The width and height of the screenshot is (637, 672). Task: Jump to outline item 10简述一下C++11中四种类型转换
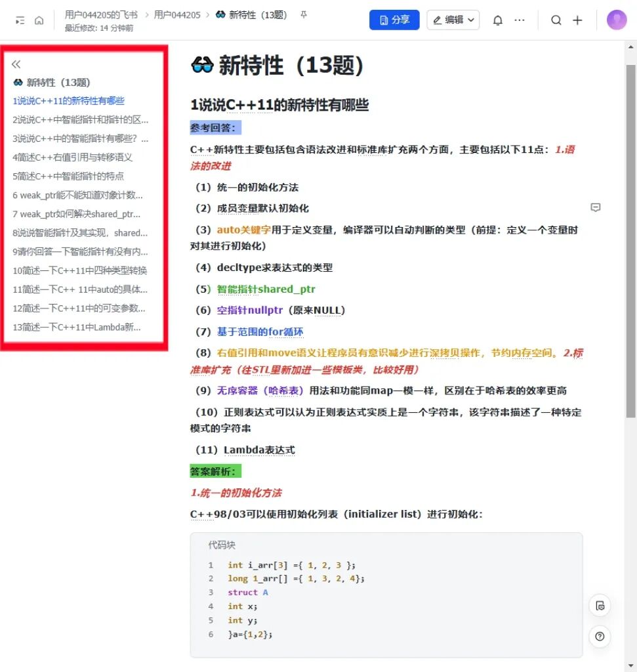79,270
